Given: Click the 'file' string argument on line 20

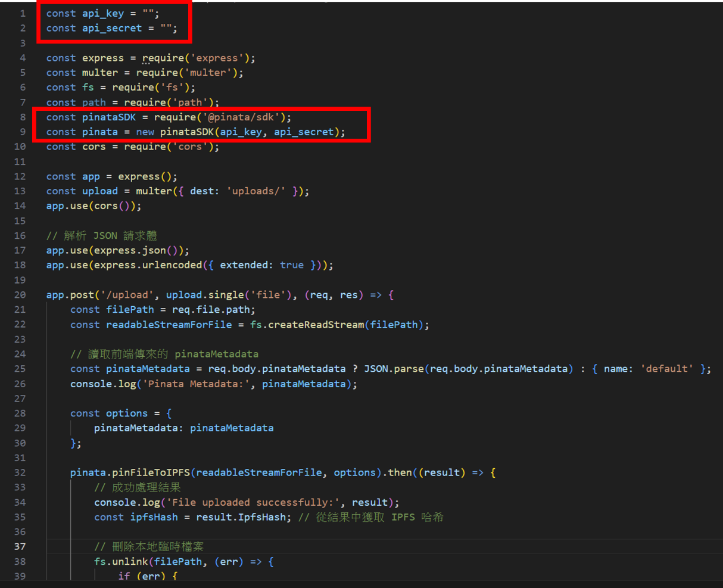Looking at the screenshot, I should [268, 295].
